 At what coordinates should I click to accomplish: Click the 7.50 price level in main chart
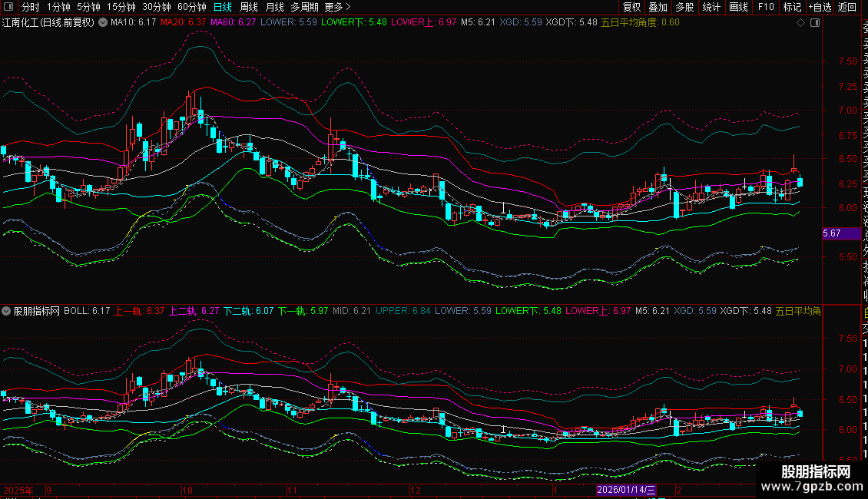click(847, 61)
